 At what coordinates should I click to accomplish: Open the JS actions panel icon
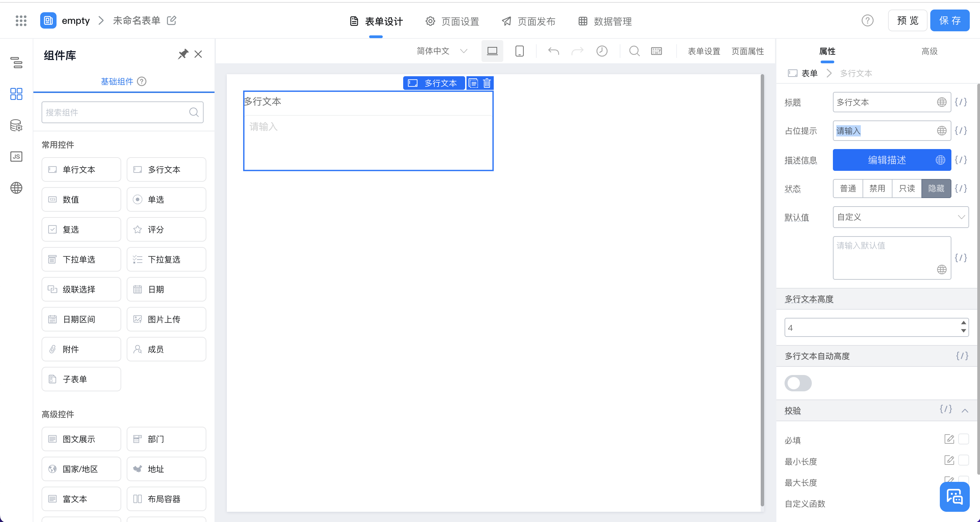[x=16, y=156]
